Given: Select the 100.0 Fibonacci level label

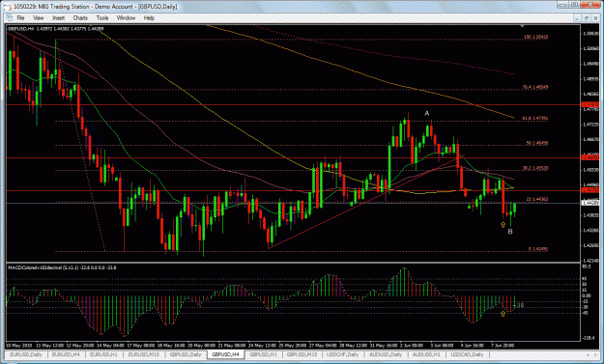Looking at the screenshot, I should point(535,38).
